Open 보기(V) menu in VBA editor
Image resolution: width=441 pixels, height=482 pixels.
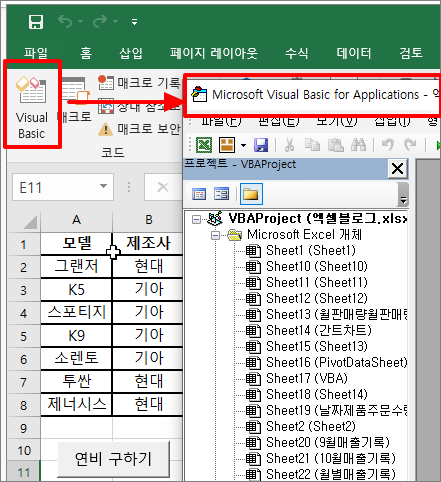[336, 122]
